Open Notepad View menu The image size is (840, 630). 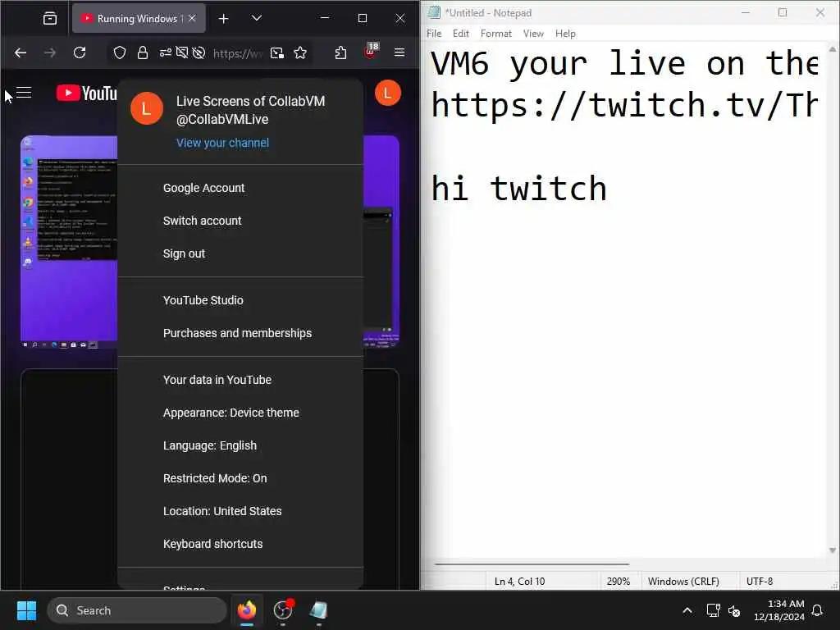tap(533, 33)
